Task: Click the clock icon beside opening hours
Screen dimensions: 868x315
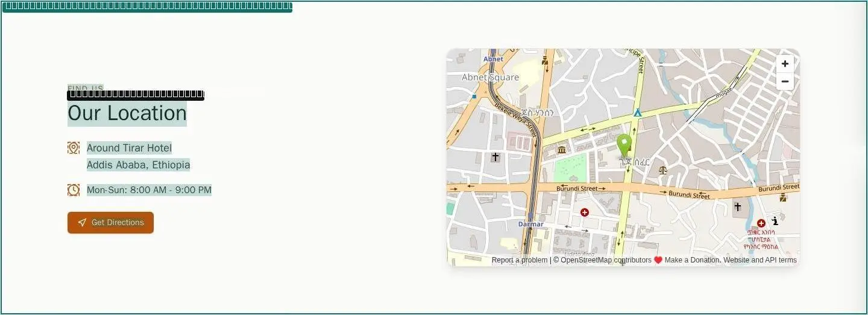Action: point(74,190)
